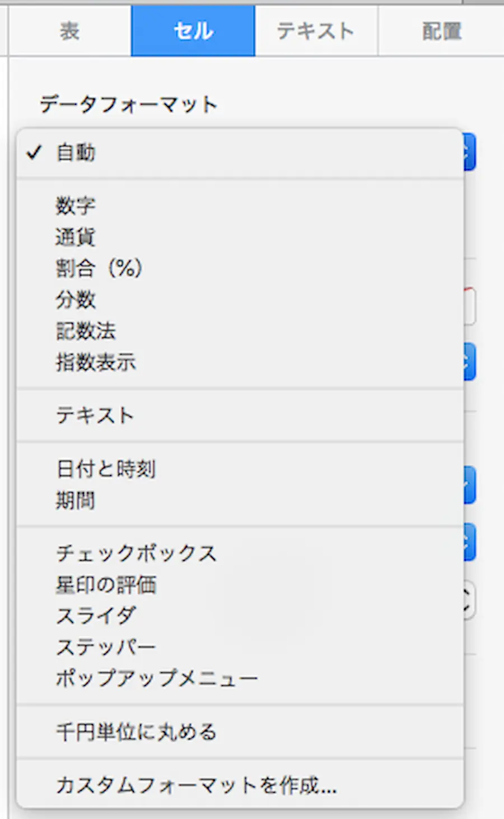The width and height of the screenshot is (504, 819).
Task: Click カスタムフォーマットを作成… menu entry
Action: (x=196, y=786)
